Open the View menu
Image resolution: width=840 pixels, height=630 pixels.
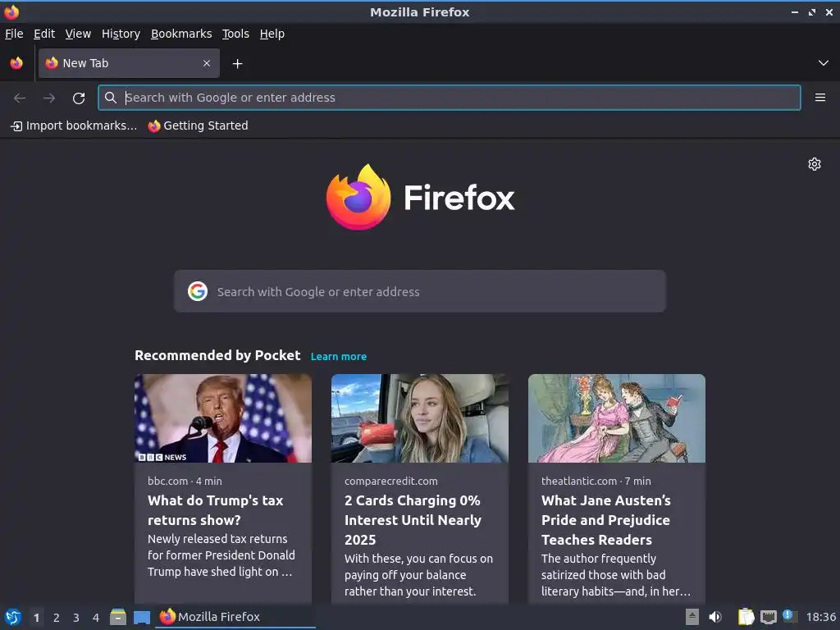pyautogui.click(x=78, y=34)
